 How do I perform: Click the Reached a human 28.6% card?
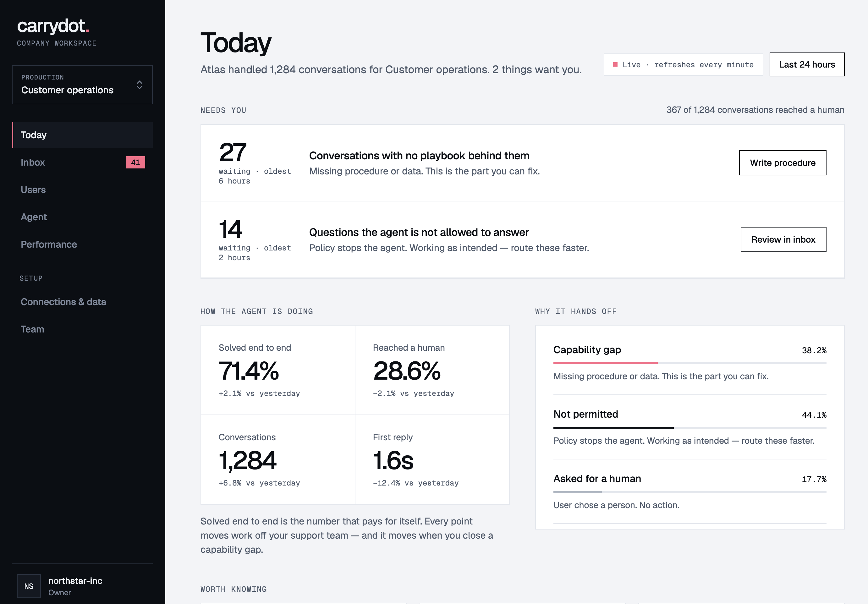click(432, 370)
